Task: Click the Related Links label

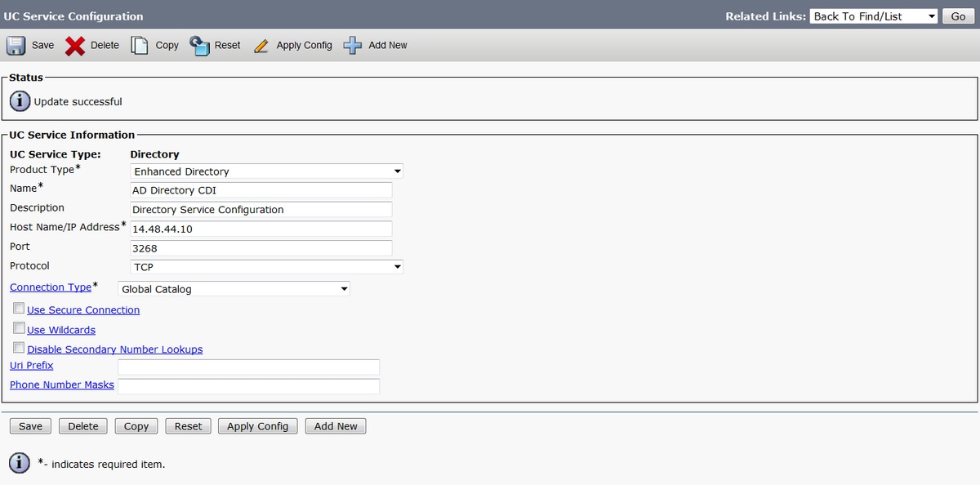Action: (x=765, y=16)
